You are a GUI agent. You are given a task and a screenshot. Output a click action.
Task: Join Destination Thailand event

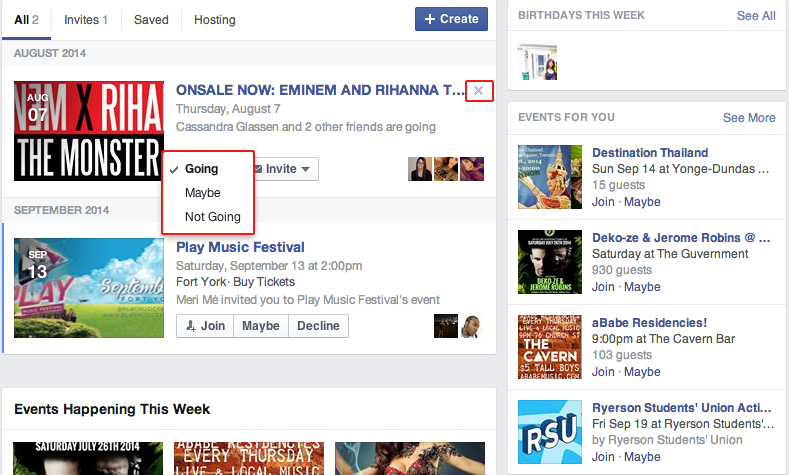point(603,202)
